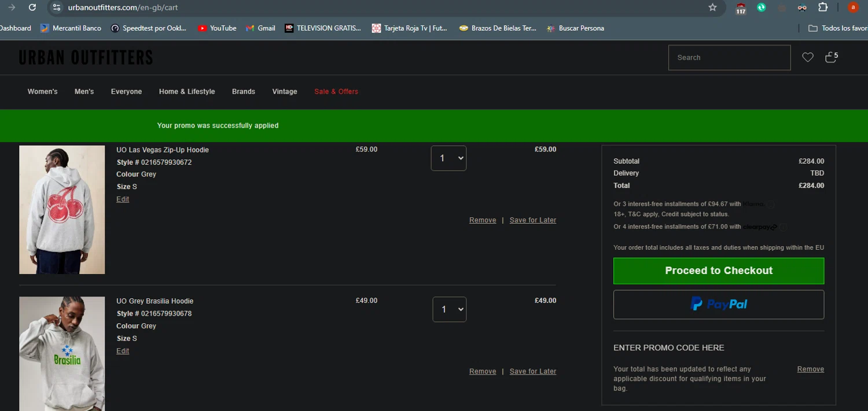
Task: Open the shopping bag icon with 5 items
Action: [x=832, y=57]
